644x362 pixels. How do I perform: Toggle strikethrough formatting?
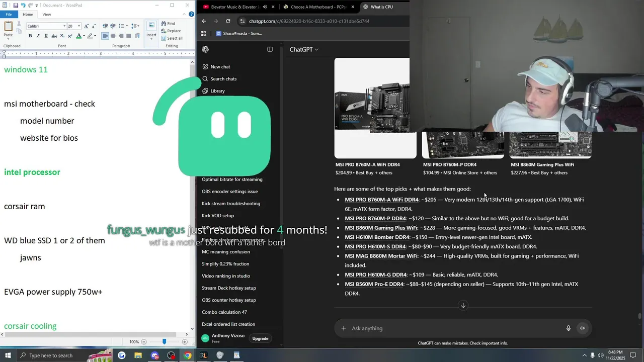(54, 36)
